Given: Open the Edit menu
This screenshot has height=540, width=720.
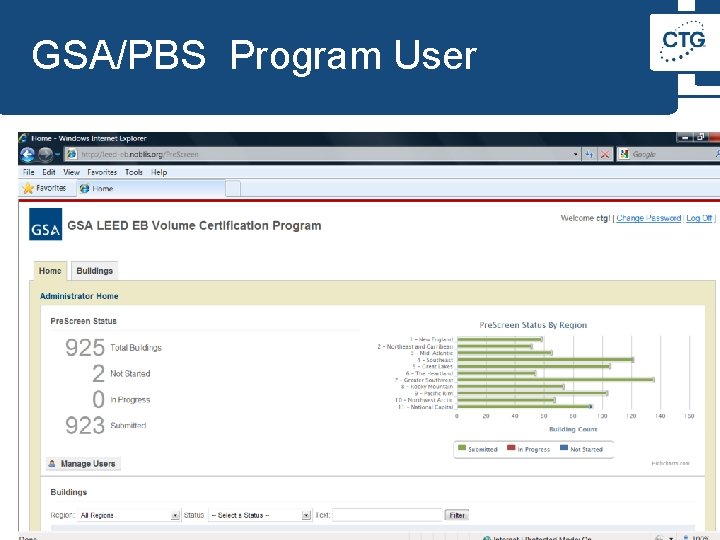Looking at the screenshot, I should click(x=49, y=172).
